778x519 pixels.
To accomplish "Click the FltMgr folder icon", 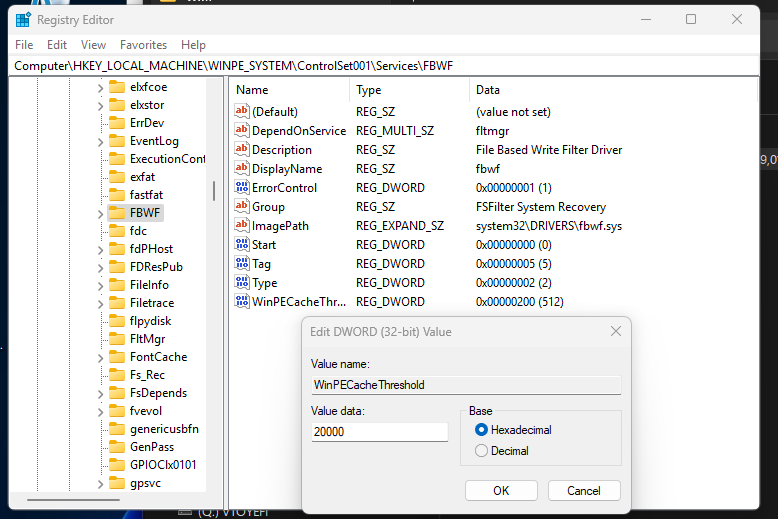I will [117, 339].
